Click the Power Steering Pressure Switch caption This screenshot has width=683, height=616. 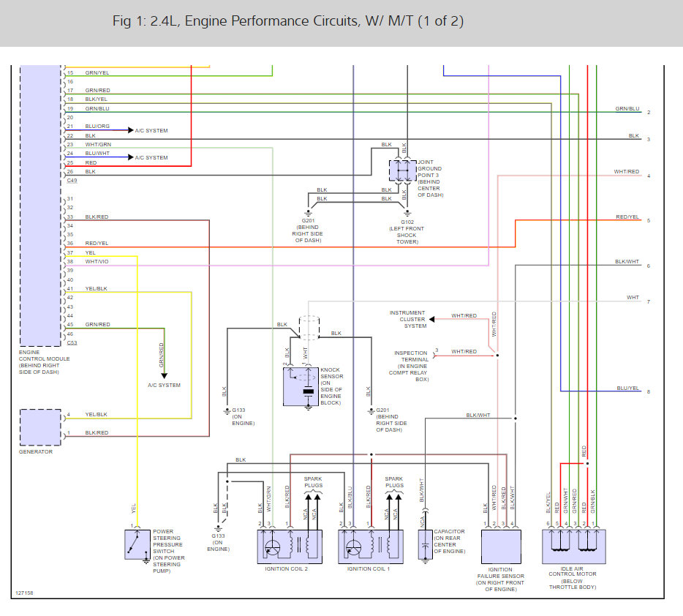[x=169, y=551]
